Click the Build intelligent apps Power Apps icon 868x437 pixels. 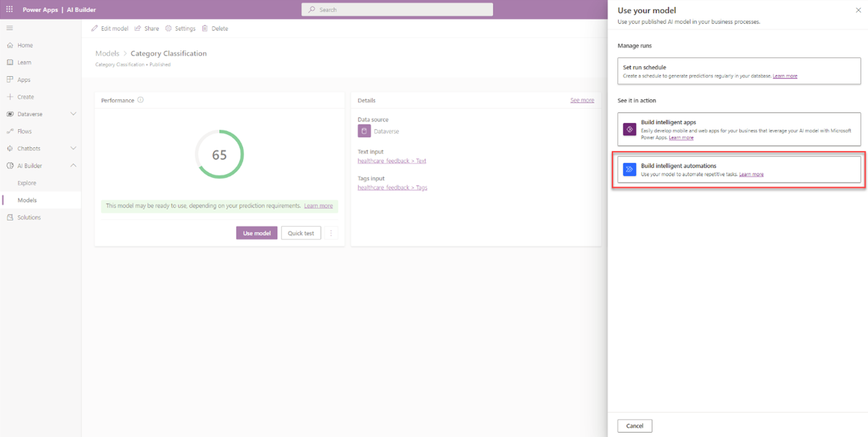click(630, 129)
